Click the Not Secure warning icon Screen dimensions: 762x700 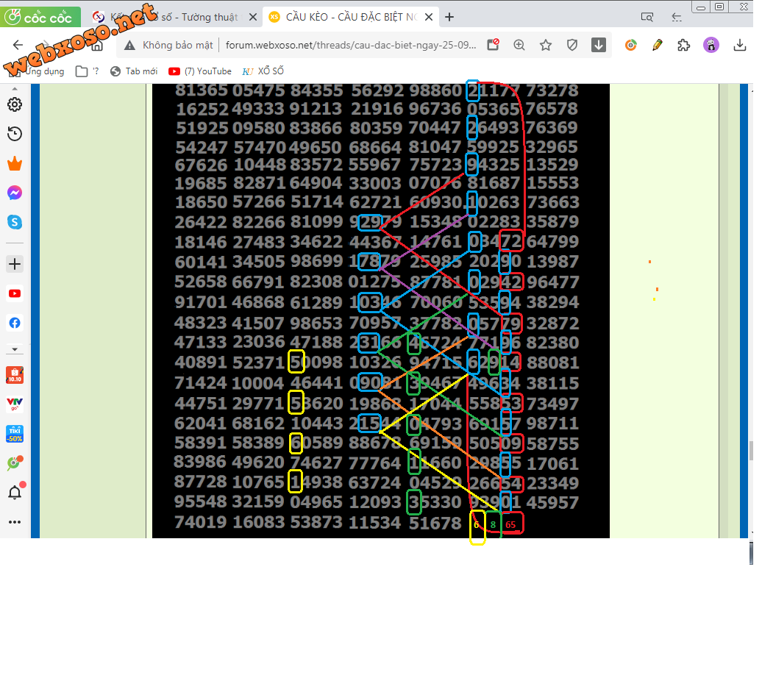(129, 45)
